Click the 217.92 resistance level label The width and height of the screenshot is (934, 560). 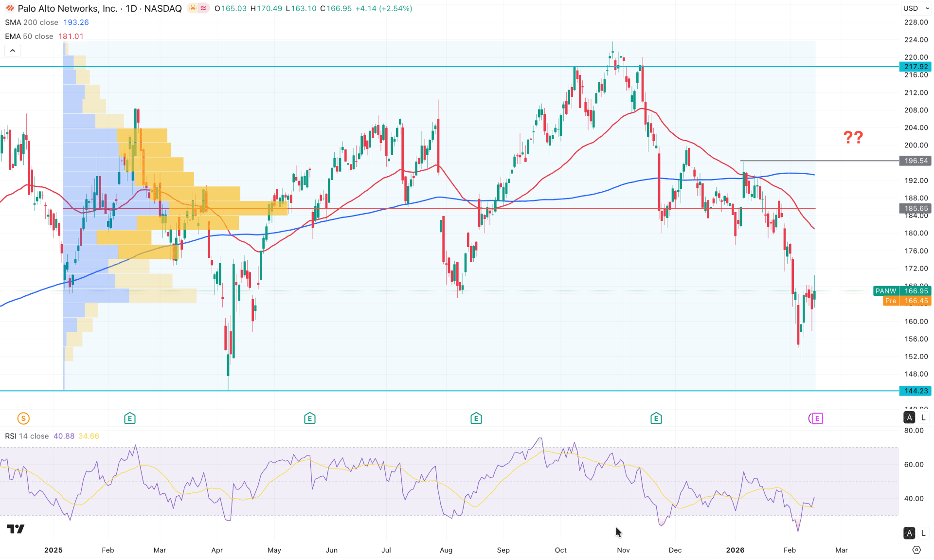915,67
